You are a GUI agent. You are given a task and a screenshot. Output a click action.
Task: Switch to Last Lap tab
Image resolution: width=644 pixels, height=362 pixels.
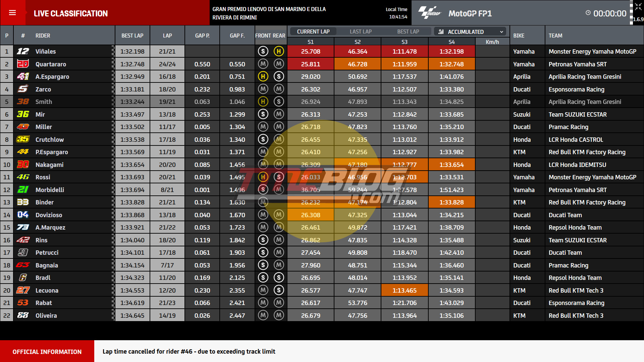point(361,32)
